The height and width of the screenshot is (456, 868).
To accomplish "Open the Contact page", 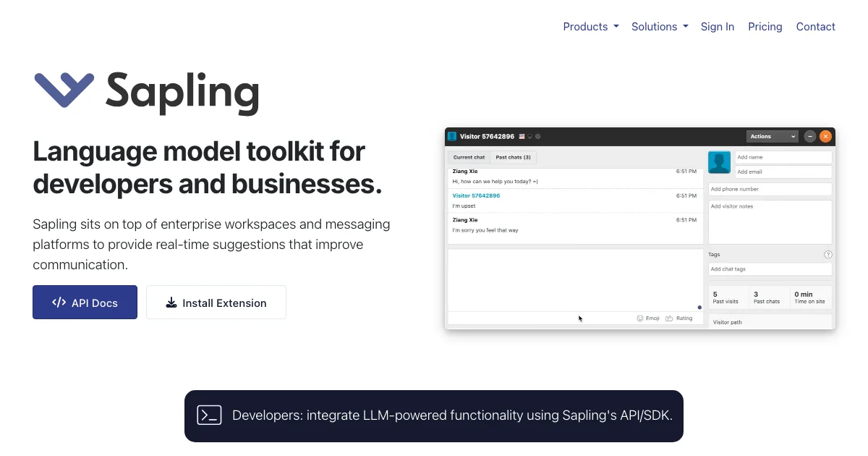I will (x=816, y=27).
